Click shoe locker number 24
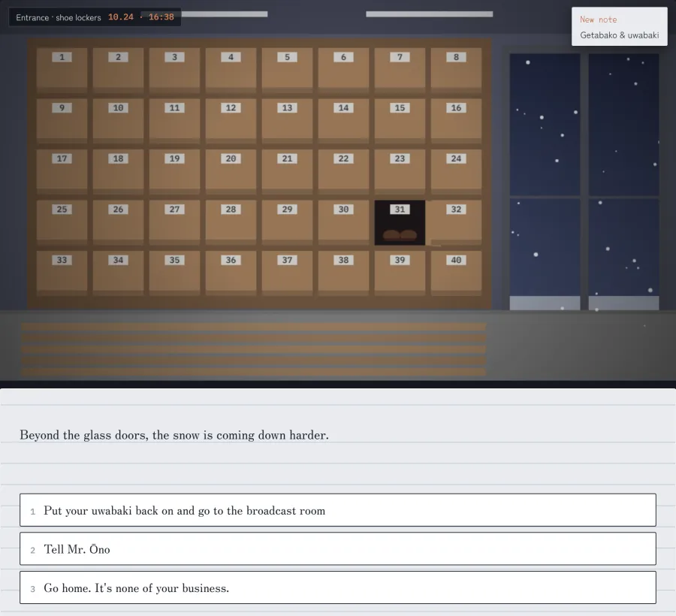Viewport: 676px width, 616px height. [456, 172]
